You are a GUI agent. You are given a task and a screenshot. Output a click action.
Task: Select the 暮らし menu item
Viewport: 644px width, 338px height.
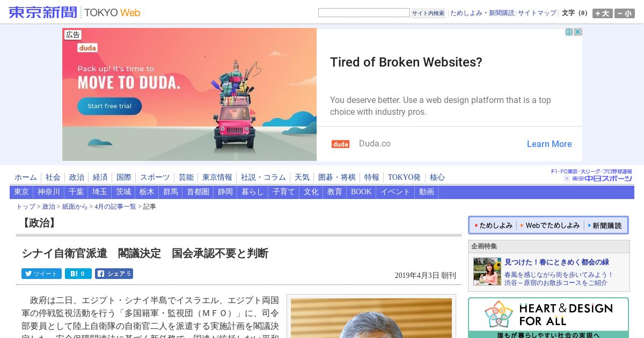[252, 192]
